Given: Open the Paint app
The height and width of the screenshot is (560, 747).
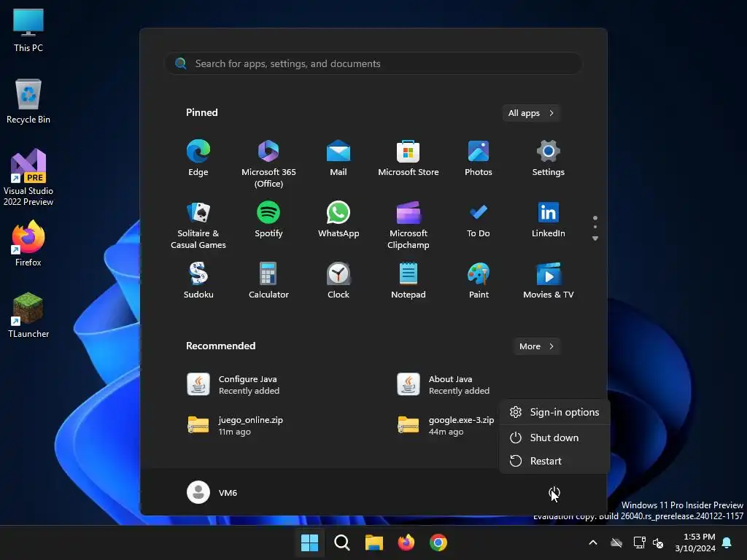Looking at the screenshot, I should (479, 281).
